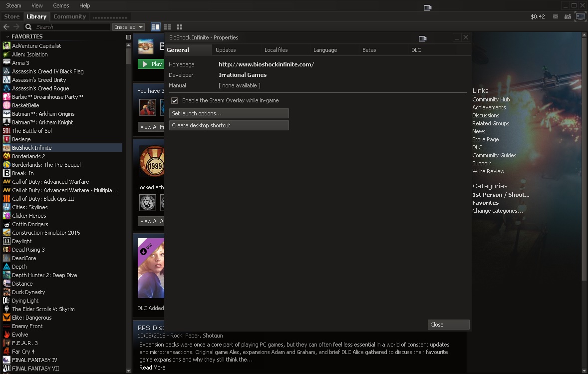Open the DLC tab in Properties

(x=416, y=50)
